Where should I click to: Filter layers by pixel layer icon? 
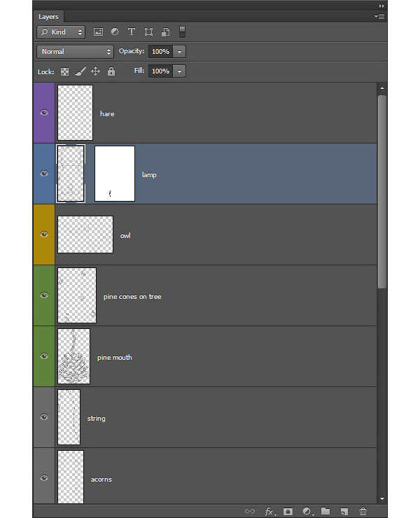[98, 31]
